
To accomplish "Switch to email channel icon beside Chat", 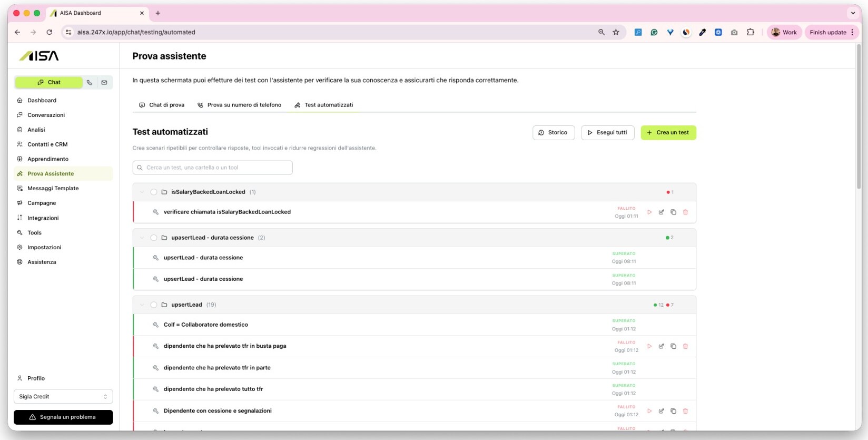I will [x=104, y=82].
